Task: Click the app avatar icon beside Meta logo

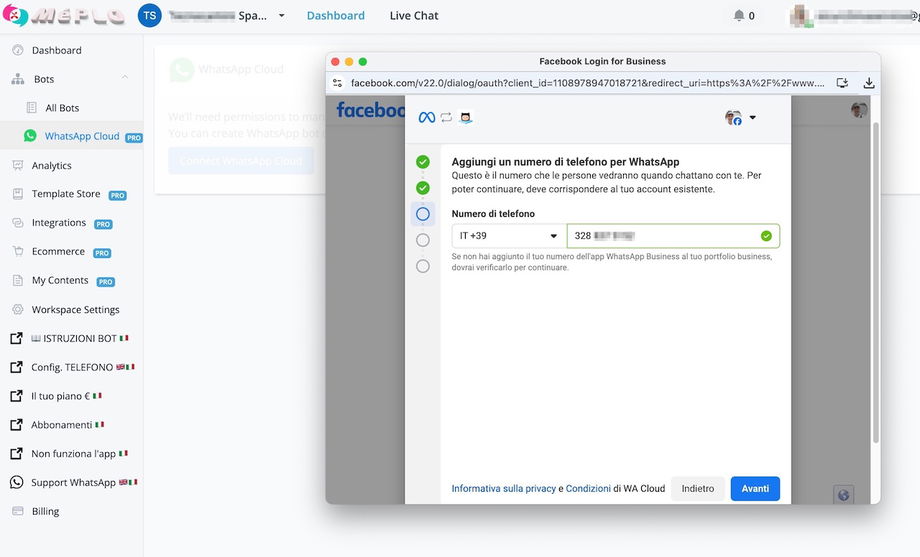Action: pos(466,117)
